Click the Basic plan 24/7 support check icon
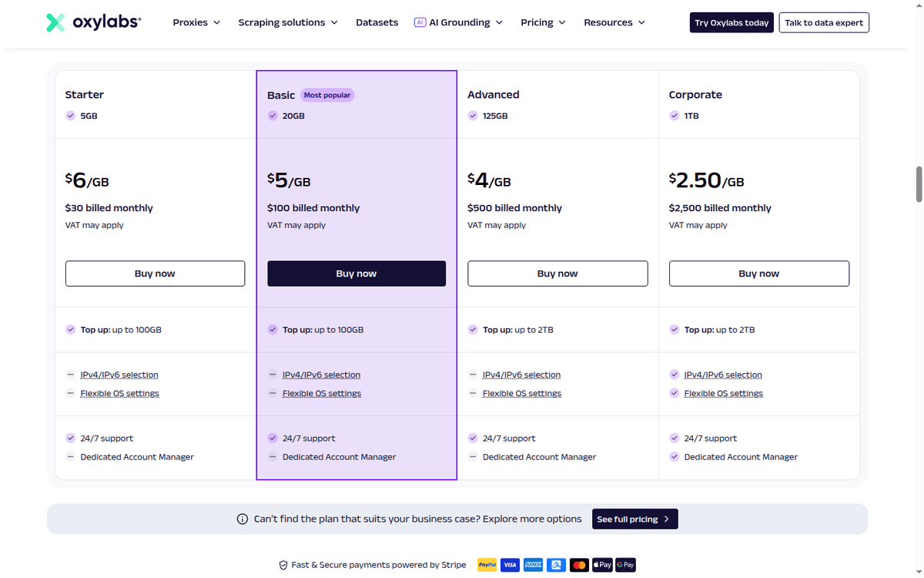Viewport: 924px width, 578px height. pos(272,439)
